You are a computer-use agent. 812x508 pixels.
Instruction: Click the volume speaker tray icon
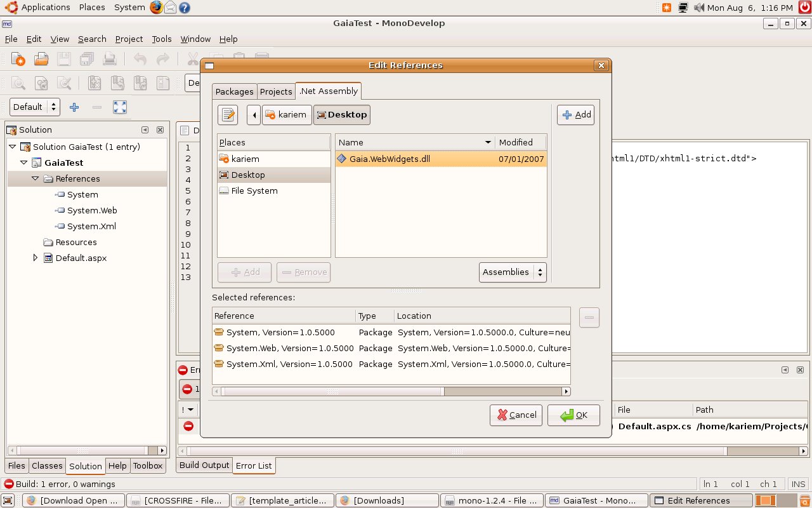pyautogui.click(x=699, y=8)
